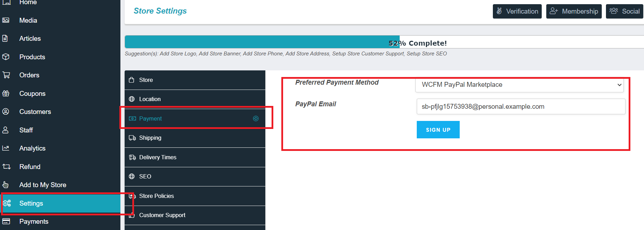This screenshot has width=644, height=230.
Task: Click inside the PayPal Email field
Action: tap(520, 106)
